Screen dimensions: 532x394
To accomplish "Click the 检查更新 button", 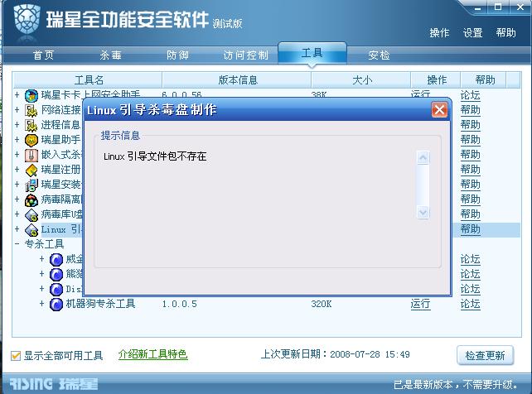I will (x=485, y=355).
